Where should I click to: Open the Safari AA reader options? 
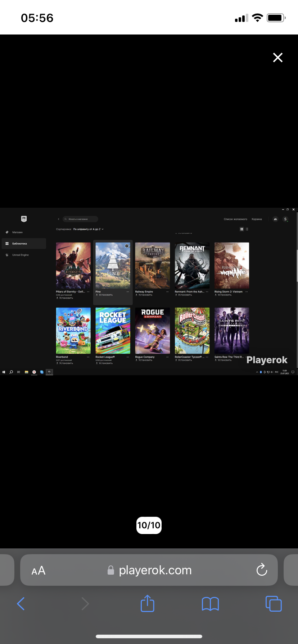39,570
